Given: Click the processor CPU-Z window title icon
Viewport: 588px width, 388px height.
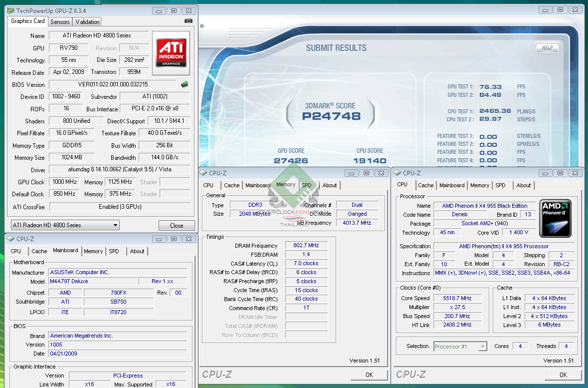Looking at the screenshot, I should 397,173.
